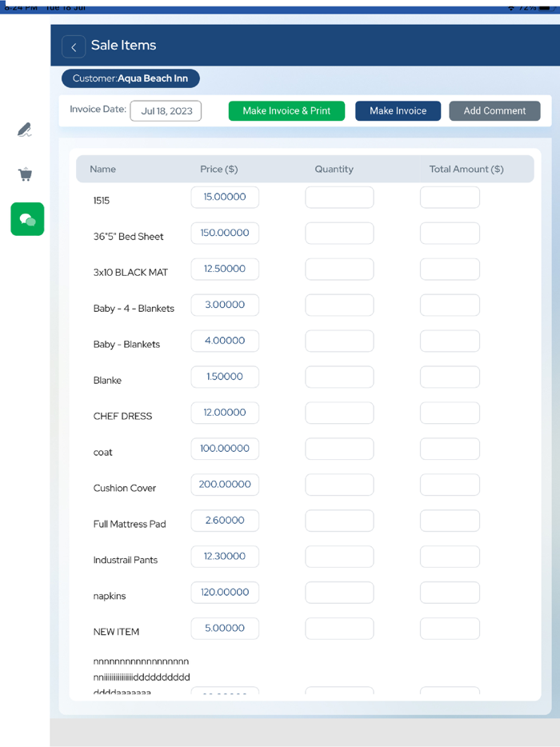Click quantity field for Blanke

(339, 377)
